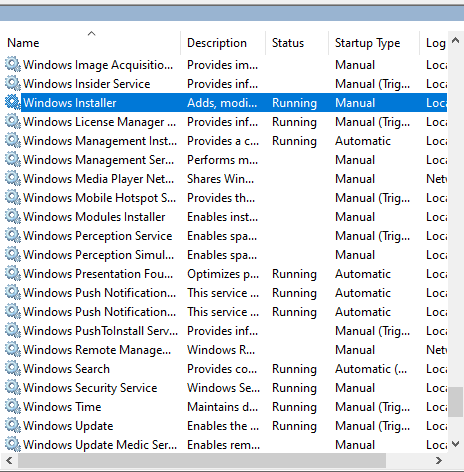Click gear icon of Windows PushToInstall Serv...

coord(13,330)
